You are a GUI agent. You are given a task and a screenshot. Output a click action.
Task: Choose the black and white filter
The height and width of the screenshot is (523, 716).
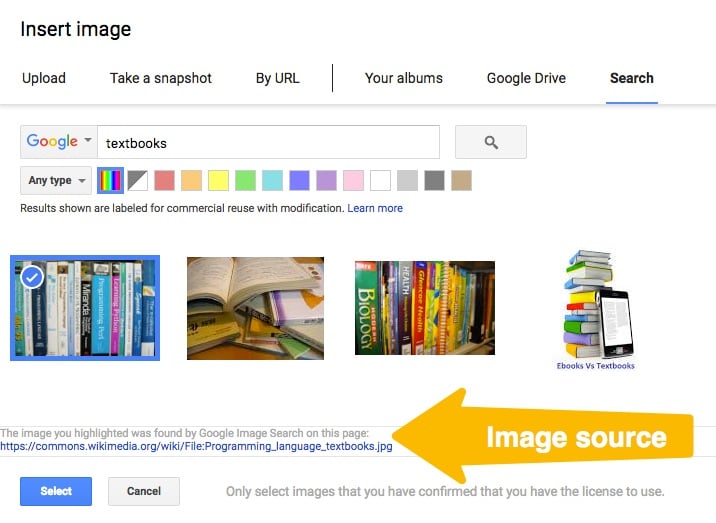pyautogui.click(x=137, y=180)
